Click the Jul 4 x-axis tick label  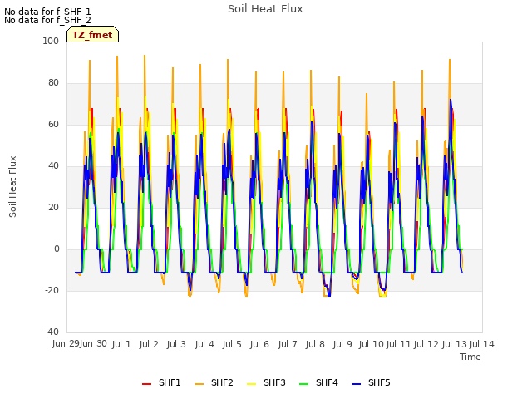pos(204,344)
